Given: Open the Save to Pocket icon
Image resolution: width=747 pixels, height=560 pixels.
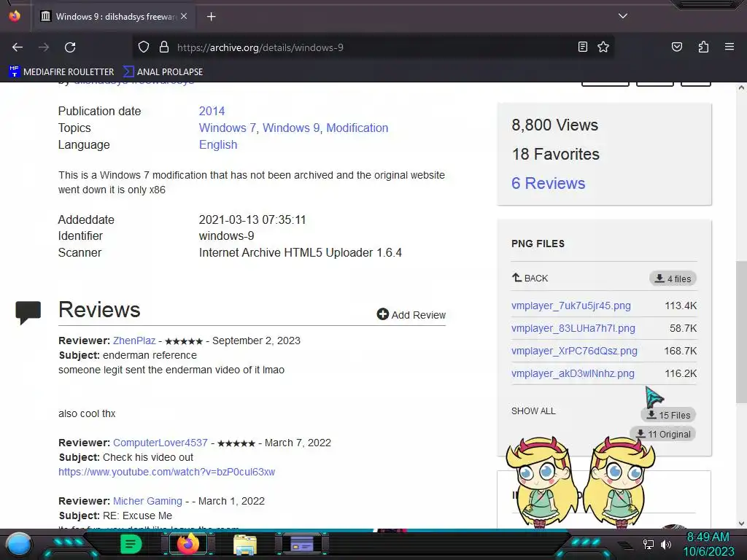Looking at the screenshot, I should [677, 47].
